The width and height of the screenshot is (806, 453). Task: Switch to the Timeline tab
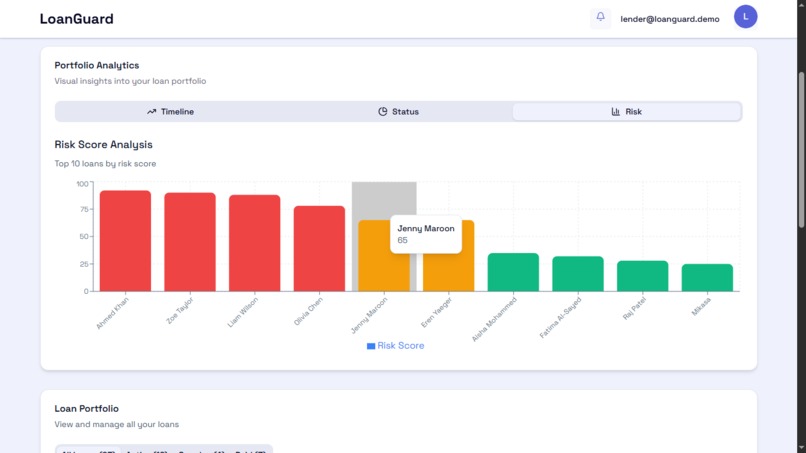(170, 112)
